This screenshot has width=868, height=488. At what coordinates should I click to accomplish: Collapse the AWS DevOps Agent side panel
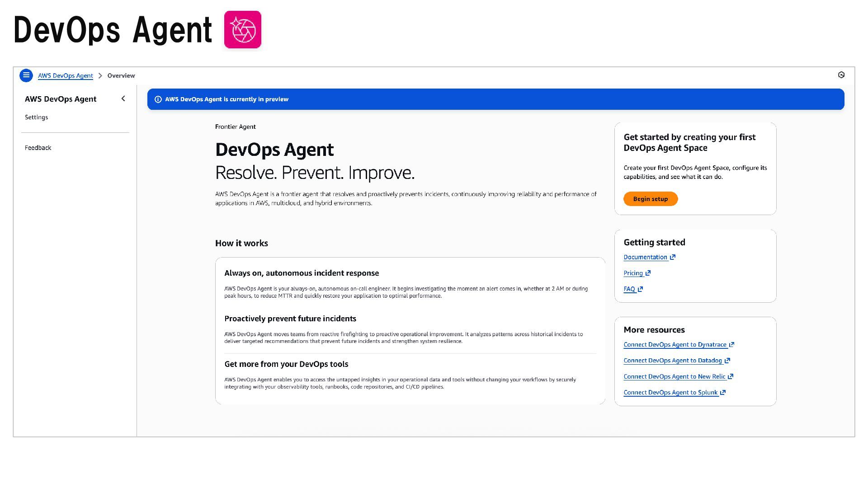pos(123,99)
